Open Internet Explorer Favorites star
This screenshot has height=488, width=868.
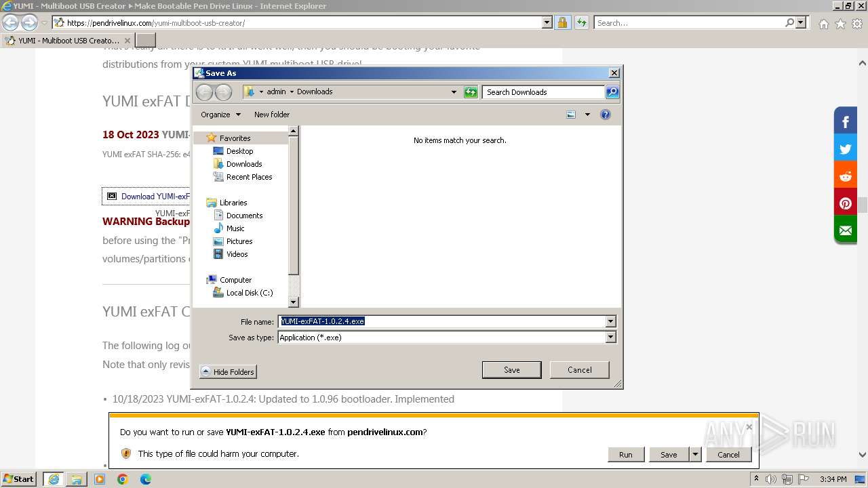point(840,24)
